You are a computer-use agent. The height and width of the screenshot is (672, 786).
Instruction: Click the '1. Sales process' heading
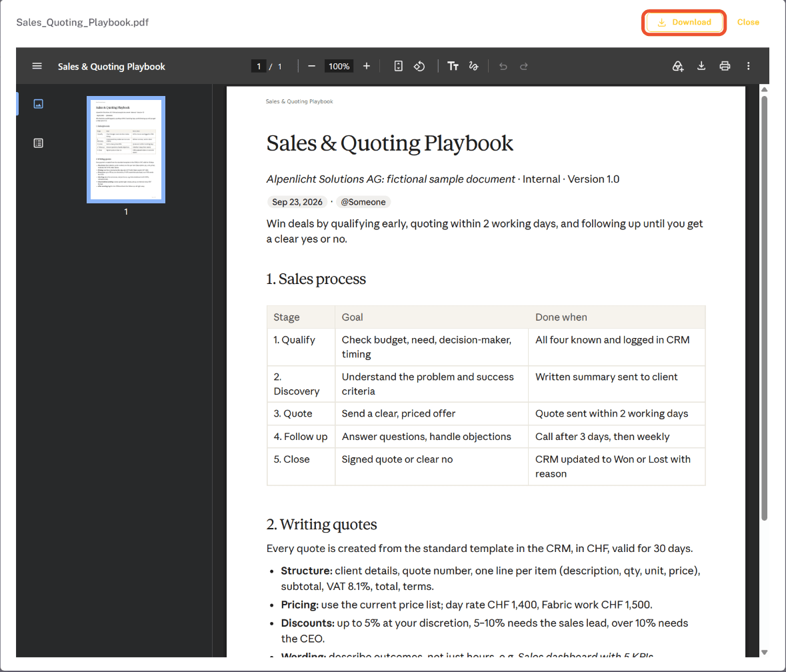pyautogui.click(x=316, y=279)
